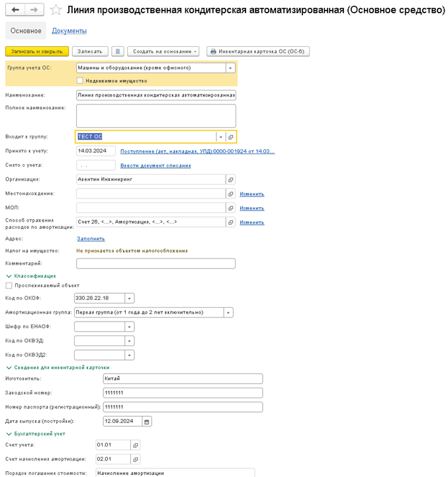
Task: Click the document list icon next to Записать
Action: click(118, 52)
